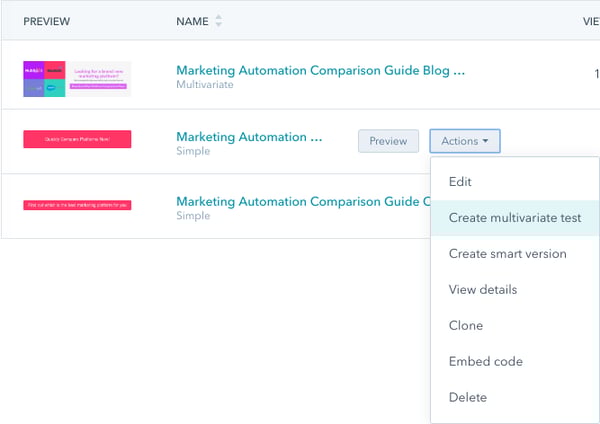
Task: Click the third row pink CTA thumbnail
Action: tap(77, 206)
